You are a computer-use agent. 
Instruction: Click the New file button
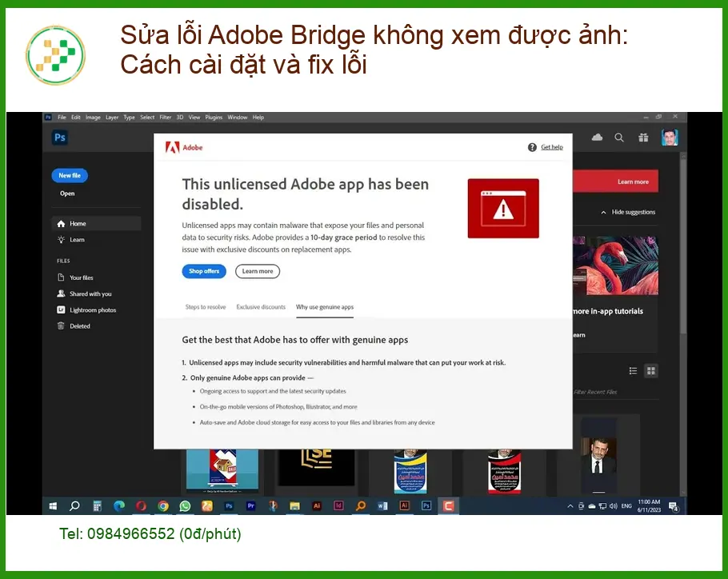point(70,175)
